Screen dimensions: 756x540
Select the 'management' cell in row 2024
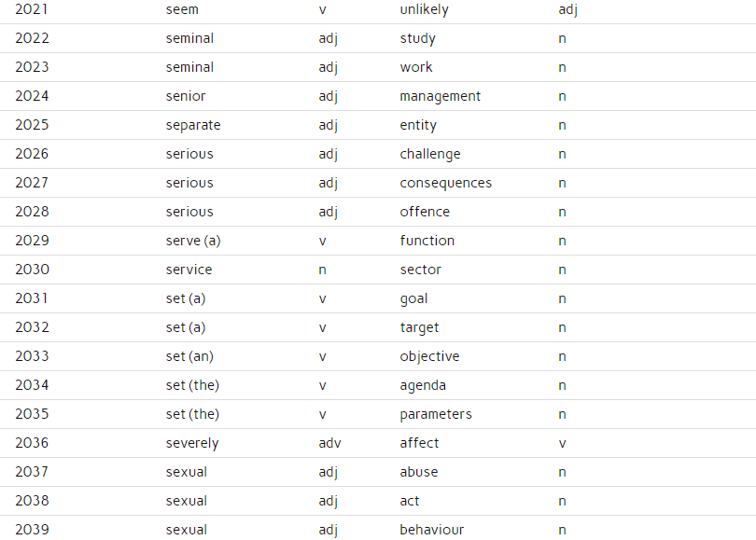click(440, 96)
